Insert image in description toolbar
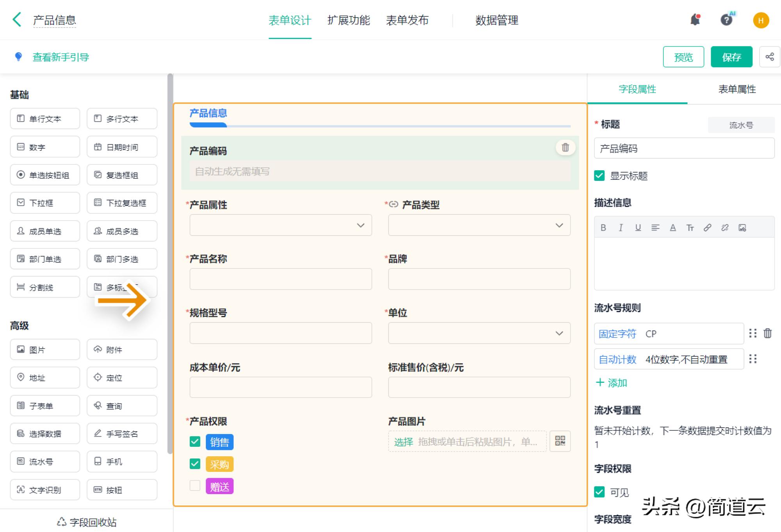Image resolution: width=781 pixels, height=532 pixels. [742, 228]
